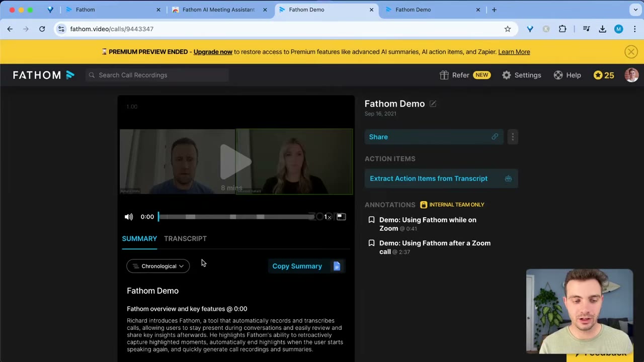
Task: Open Chrome downloads icon
Action: 602,29
